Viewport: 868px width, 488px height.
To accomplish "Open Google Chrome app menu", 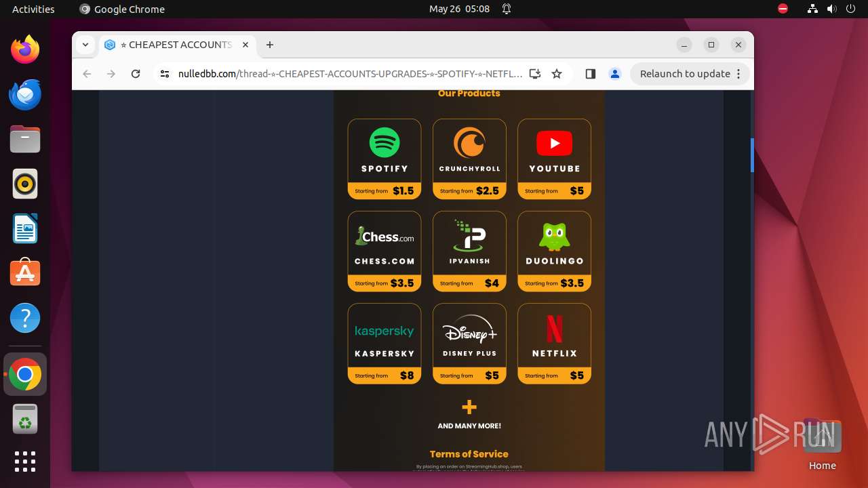I will (x=122, y=9).
